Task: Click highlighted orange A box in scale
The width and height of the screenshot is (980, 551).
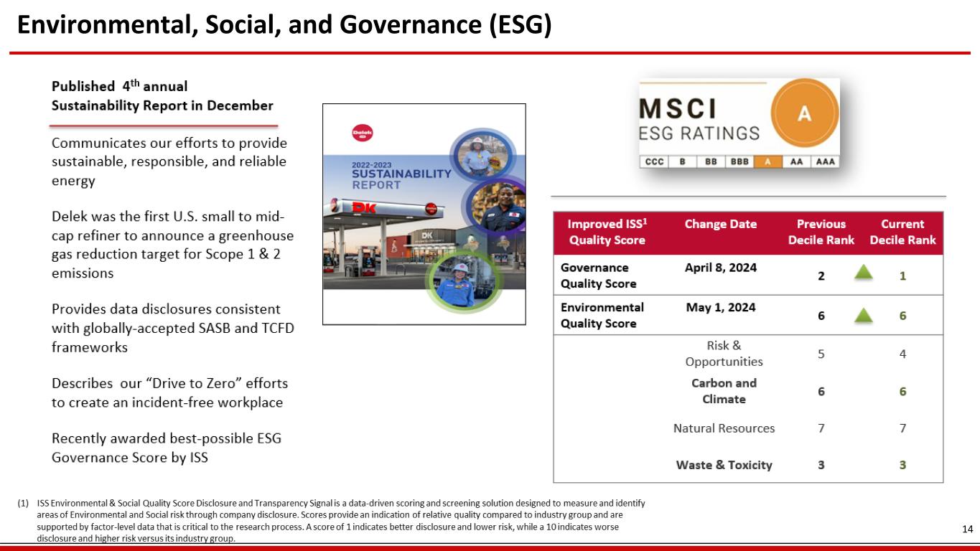Action: point(767,161)
